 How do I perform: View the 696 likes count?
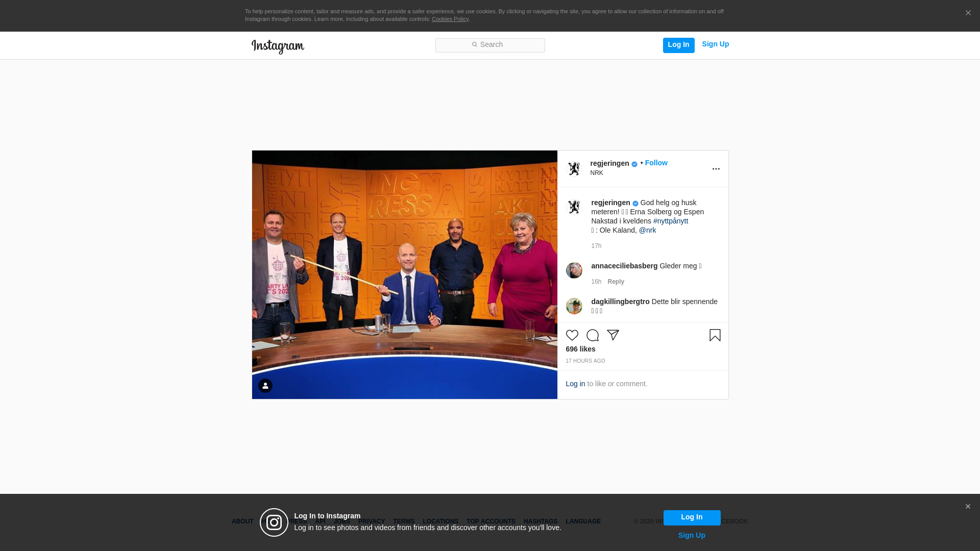580,349
